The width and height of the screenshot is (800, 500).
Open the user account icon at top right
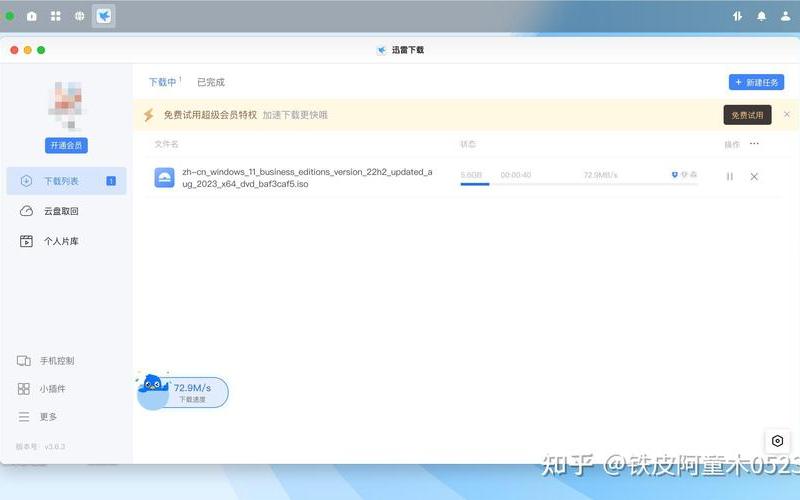click(785, 16)
